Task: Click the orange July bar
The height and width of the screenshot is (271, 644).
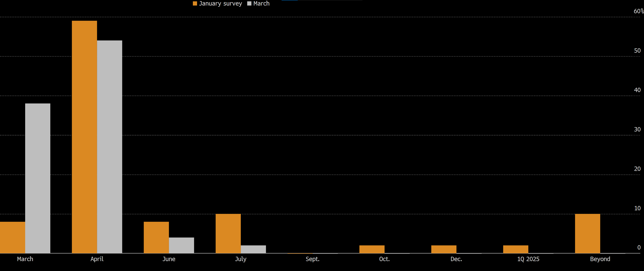Action: (228, 233)
